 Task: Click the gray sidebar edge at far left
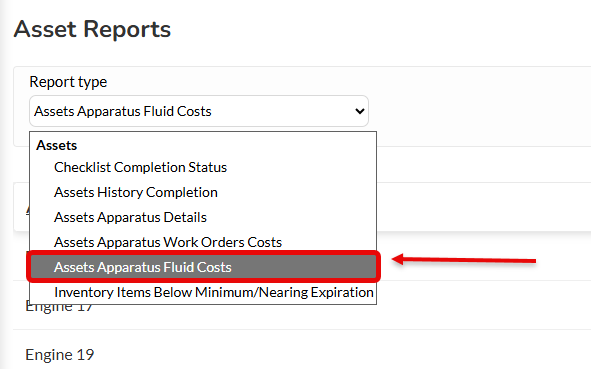pyautogui.click(x=3, y=184)
